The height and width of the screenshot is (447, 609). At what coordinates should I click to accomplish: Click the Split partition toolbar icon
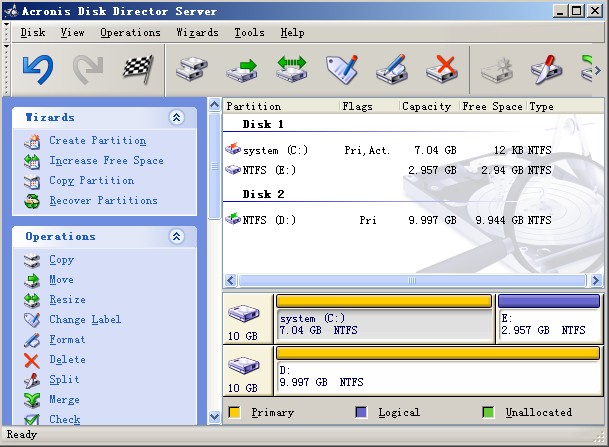tap(546, 70)
